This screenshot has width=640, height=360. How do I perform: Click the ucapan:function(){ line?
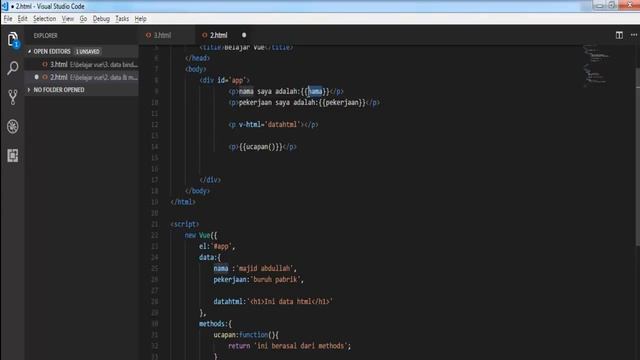pos(246,335)
